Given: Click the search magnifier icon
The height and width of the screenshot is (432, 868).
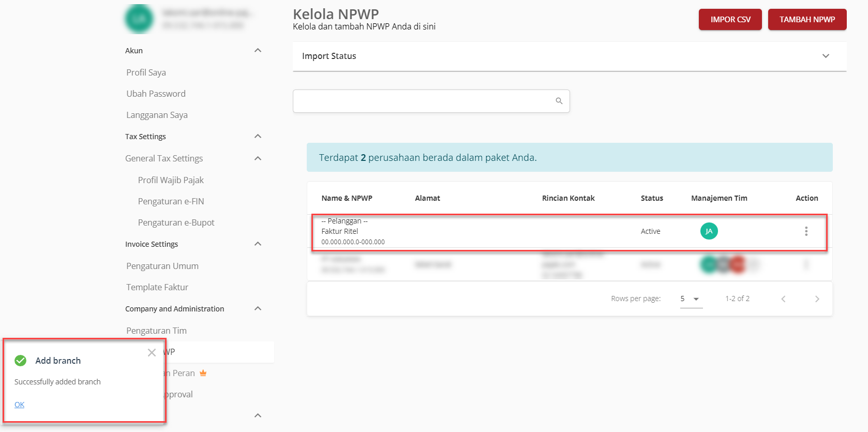Looking at the screenshot, I should click(559, 101).
